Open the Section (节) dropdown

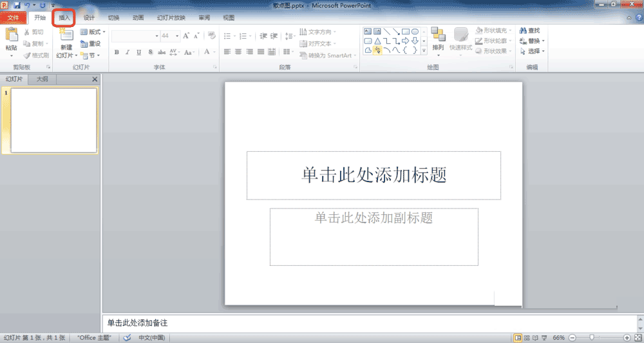(90, 55)
